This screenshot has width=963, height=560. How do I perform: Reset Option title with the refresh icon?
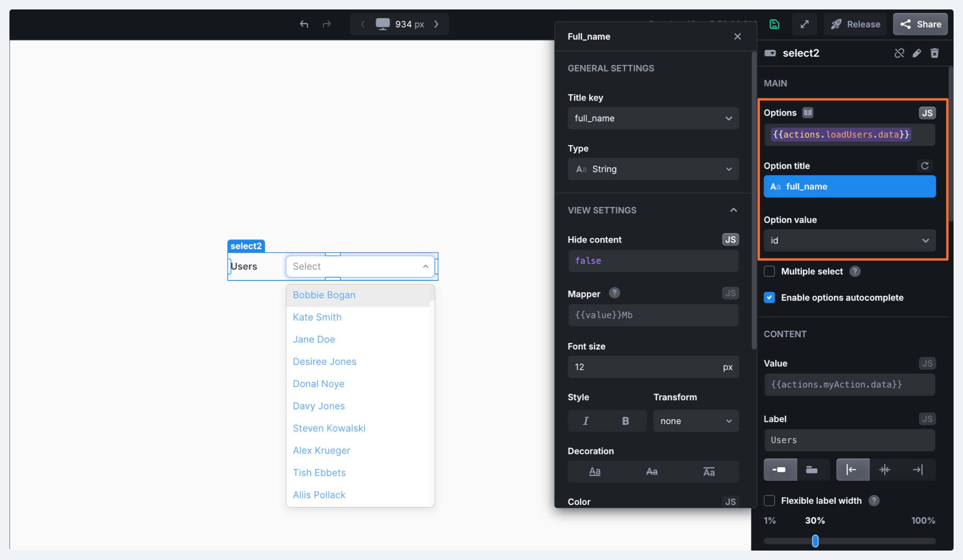[x=925, y=166]
